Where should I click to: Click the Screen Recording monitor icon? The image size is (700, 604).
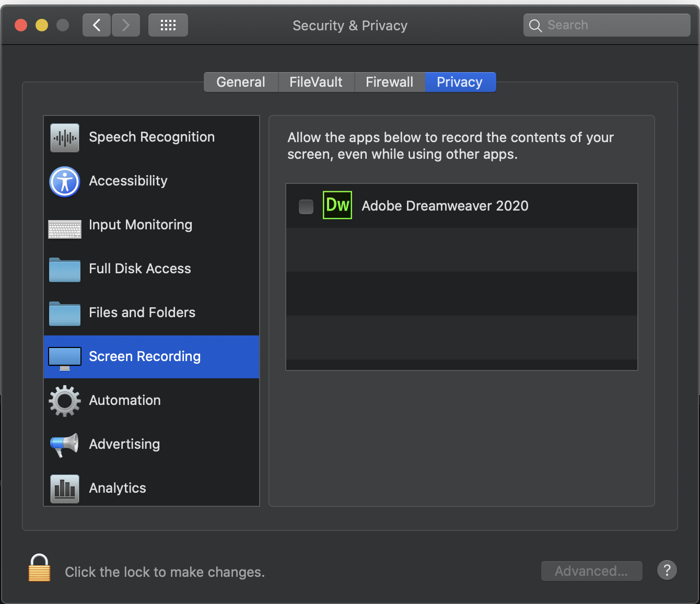(64, 357)
